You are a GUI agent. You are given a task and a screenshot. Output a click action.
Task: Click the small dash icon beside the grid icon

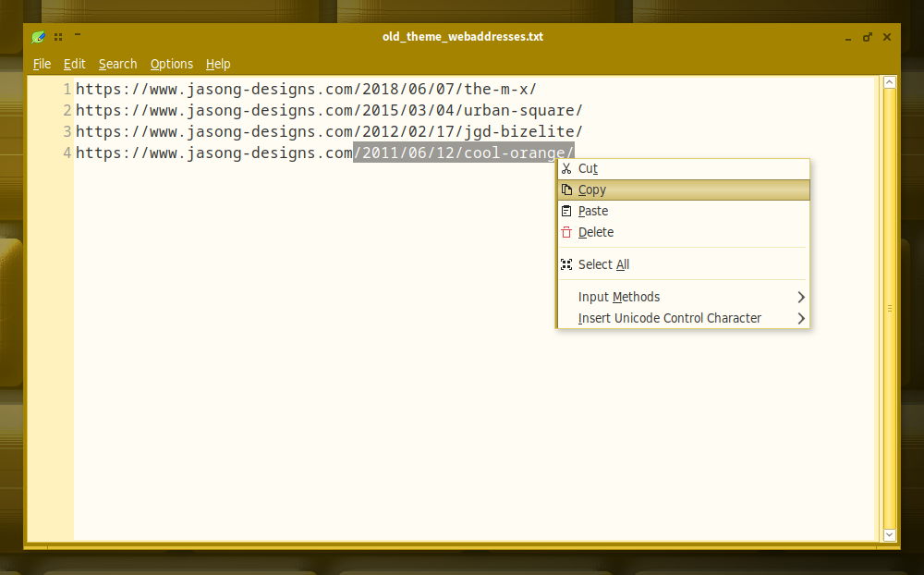pos(78,35)
